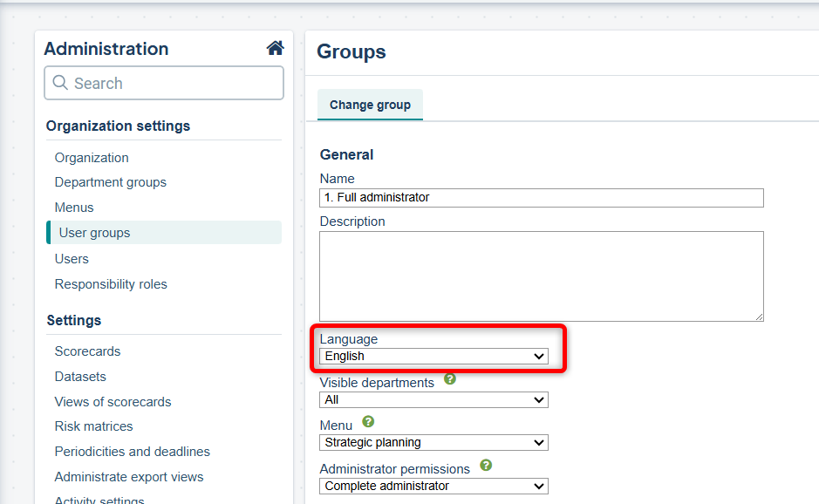The height and width of the screenshot is (504, 819).
Task: Go to Department groups settings
Action: pyautogui.click(x=110, y=182)
